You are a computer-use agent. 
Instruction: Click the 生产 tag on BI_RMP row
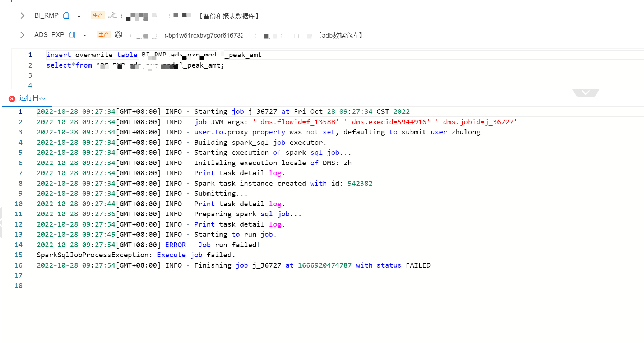tap(98, 15)
